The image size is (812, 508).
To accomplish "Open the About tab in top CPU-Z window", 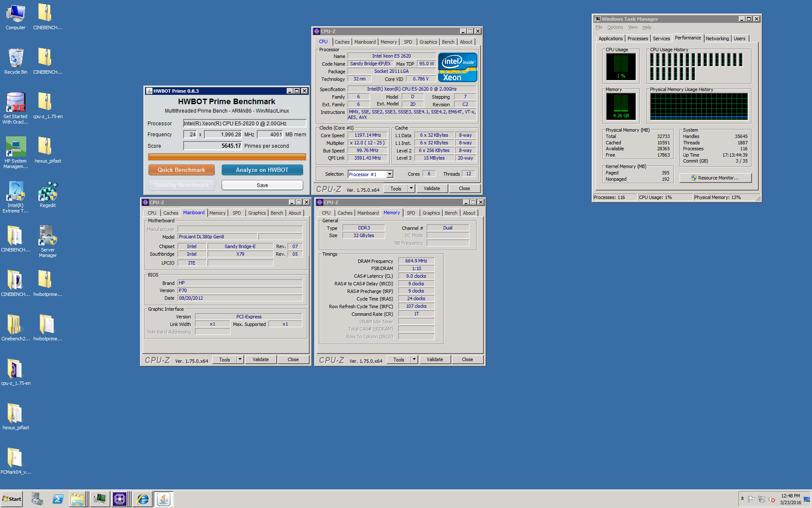I will click(x=466, y=42).
